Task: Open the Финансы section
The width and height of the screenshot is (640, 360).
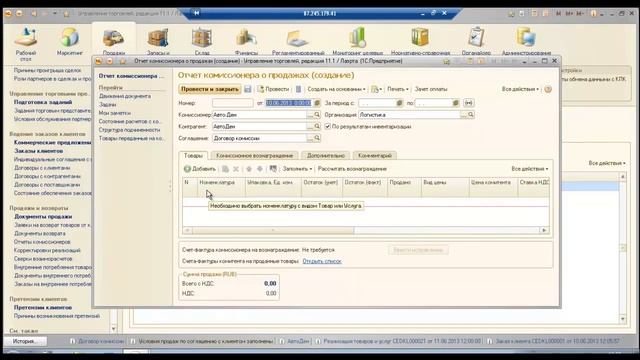Action: pos(246,42)
